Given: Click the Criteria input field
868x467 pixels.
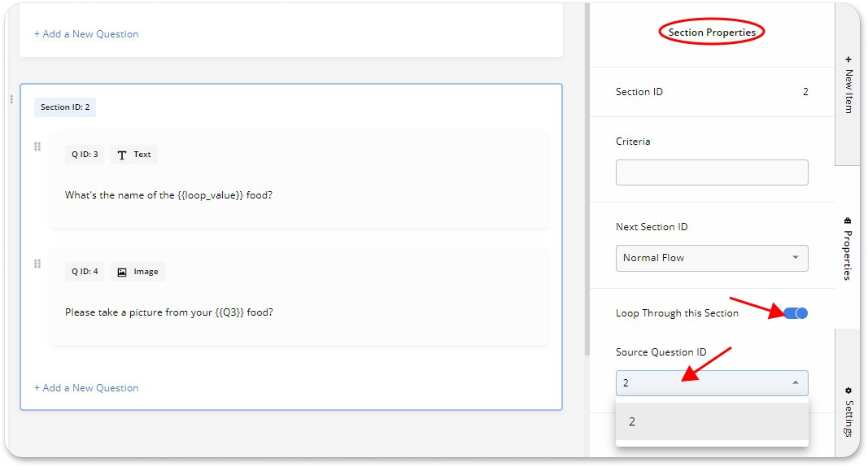Looking at the screenshot, I should [x=711, y=172].
